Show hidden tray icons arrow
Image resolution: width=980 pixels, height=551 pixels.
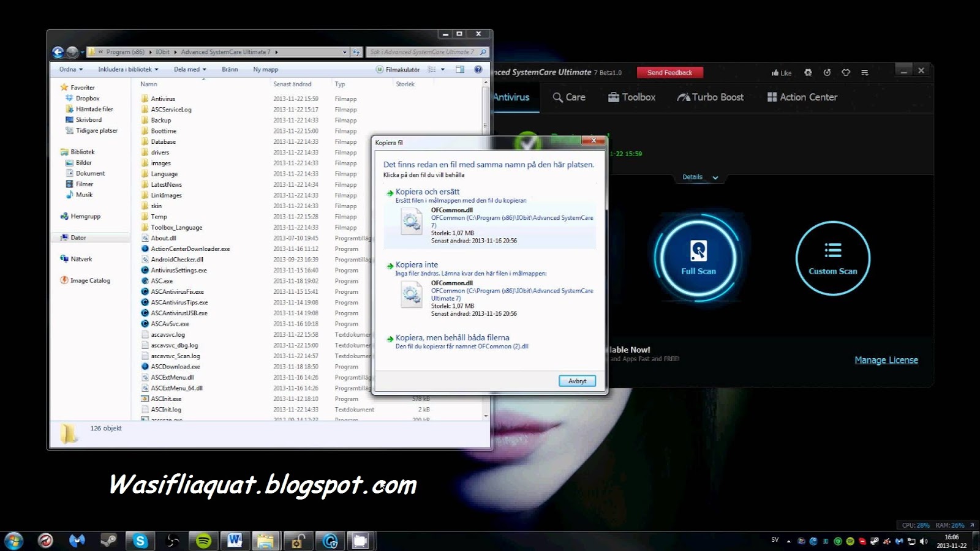(x=789, y=541)
